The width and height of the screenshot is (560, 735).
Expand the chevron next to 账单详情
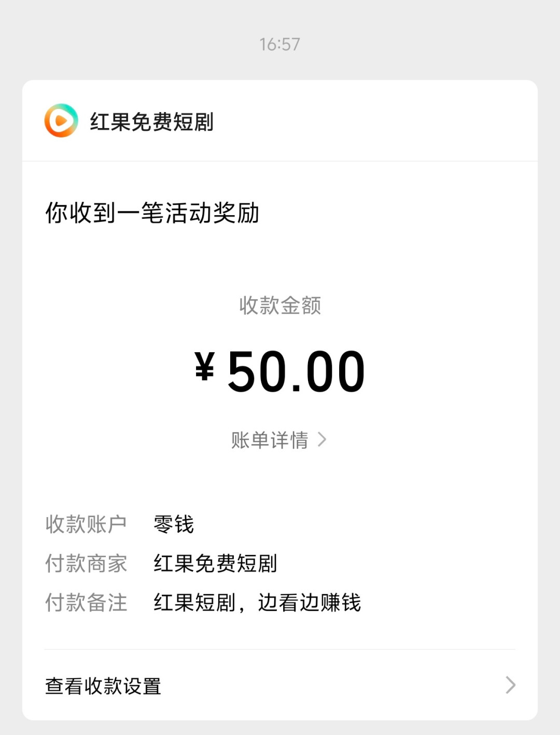click(322, 440)
